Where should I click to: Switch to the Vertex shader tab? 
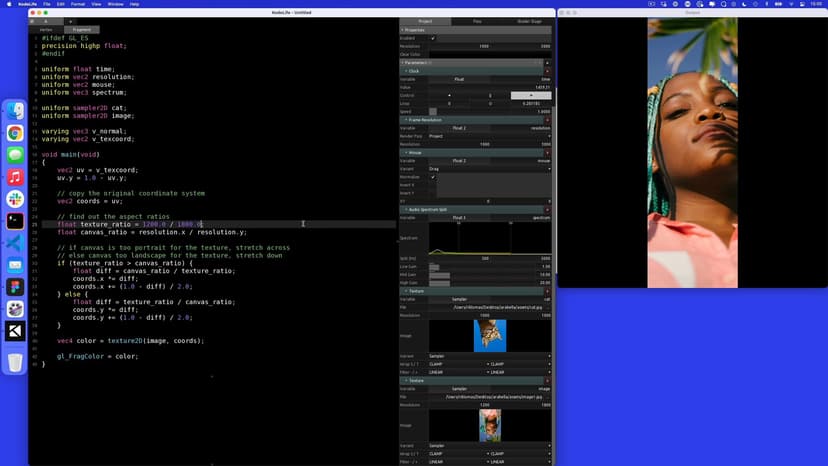click(46, 30)
